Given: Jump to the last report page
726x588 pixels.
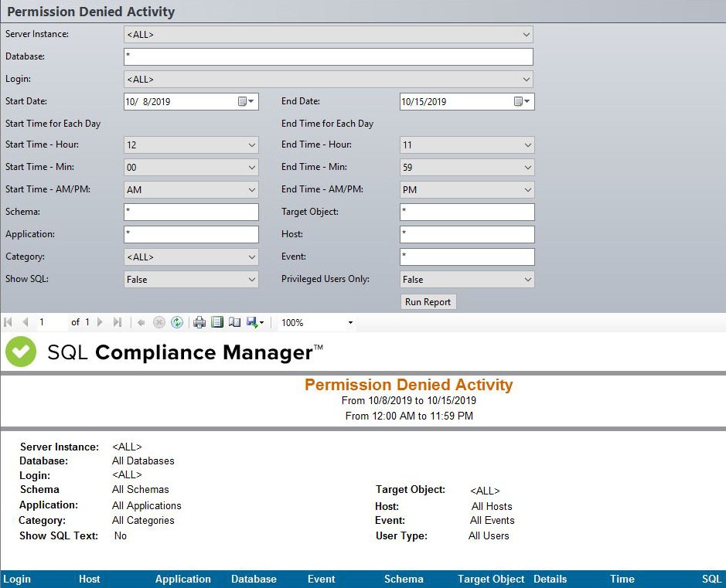Looking at the screenshot, I should point(118,322).
